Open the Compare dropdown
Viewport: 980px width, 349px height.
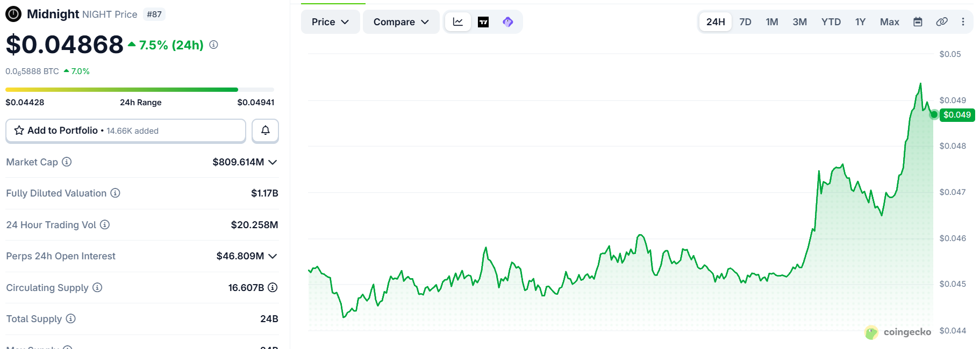[x=401, y=22]
